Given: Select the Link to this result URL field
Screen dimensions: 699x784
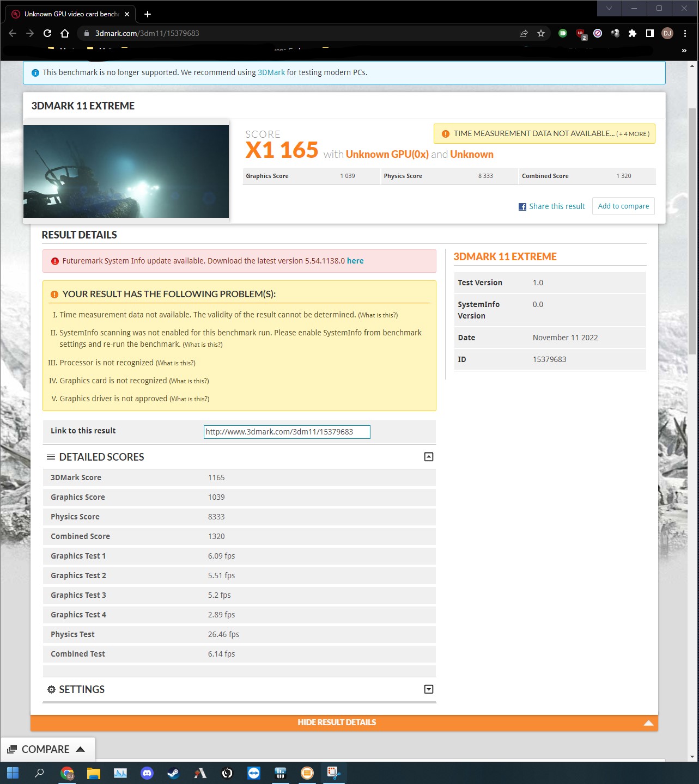Looking at the screenshot, I should point(287,432).
